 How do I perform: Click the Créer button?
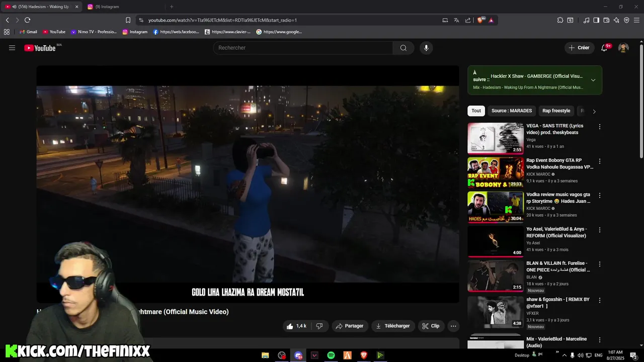coord(579,48)
